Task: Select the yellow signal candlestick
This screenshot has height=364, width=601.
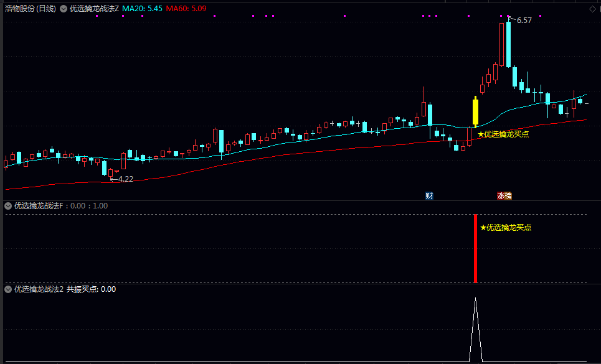Action: click(x=476, y=111)
